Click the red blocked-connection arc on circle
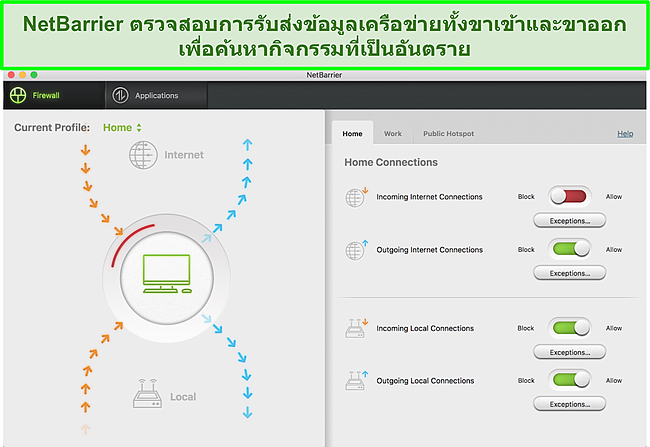The height and width of the screenshot is (447, 650). 129,243
